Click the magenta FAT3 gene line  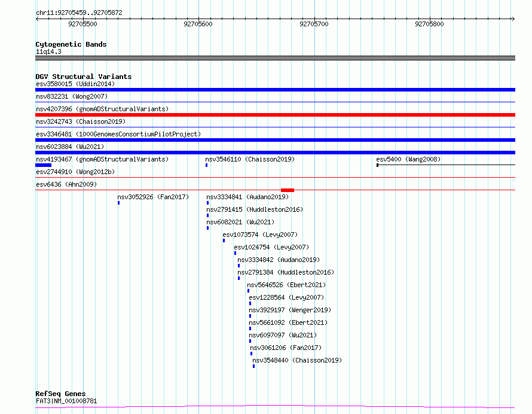point(275,407)
